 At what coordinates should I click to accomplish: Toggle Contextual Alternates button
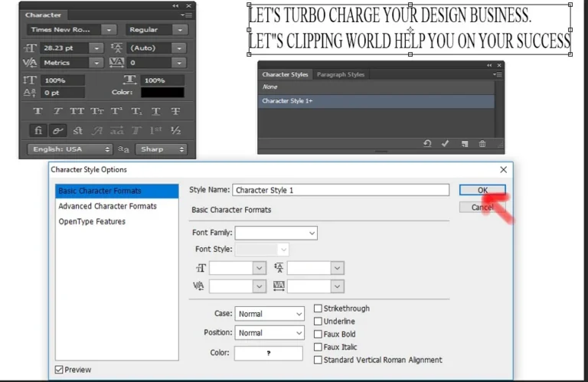(57, 130)
